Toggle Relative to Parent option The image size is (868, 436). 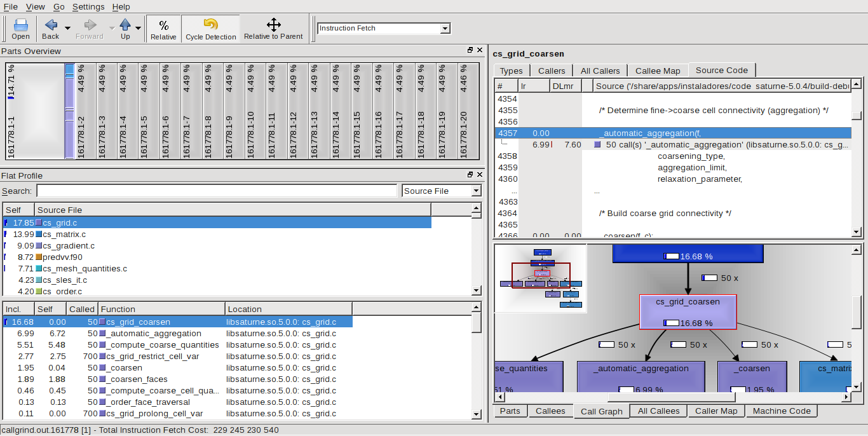pyautogui.click(x=273, y=29)
